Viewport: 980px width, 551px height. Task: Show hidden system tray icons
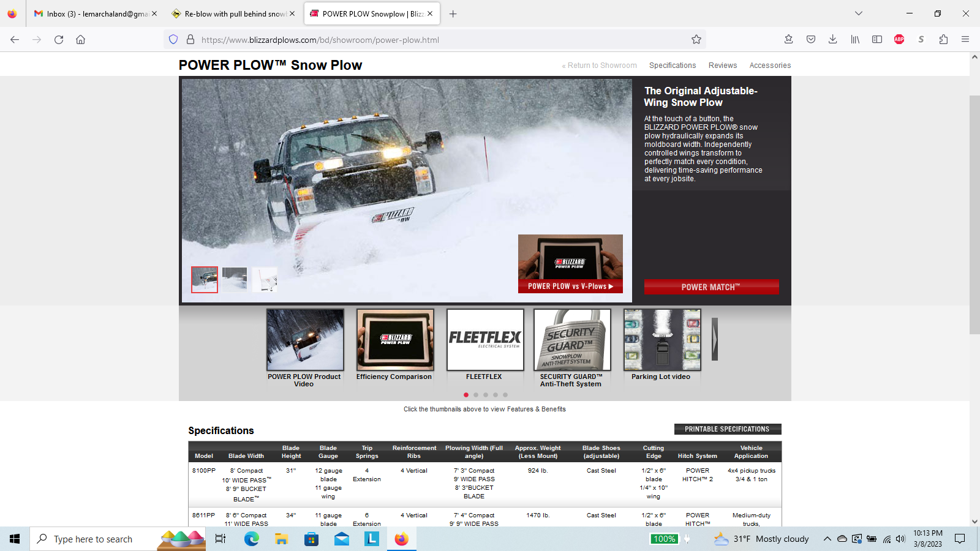(827, 539)
